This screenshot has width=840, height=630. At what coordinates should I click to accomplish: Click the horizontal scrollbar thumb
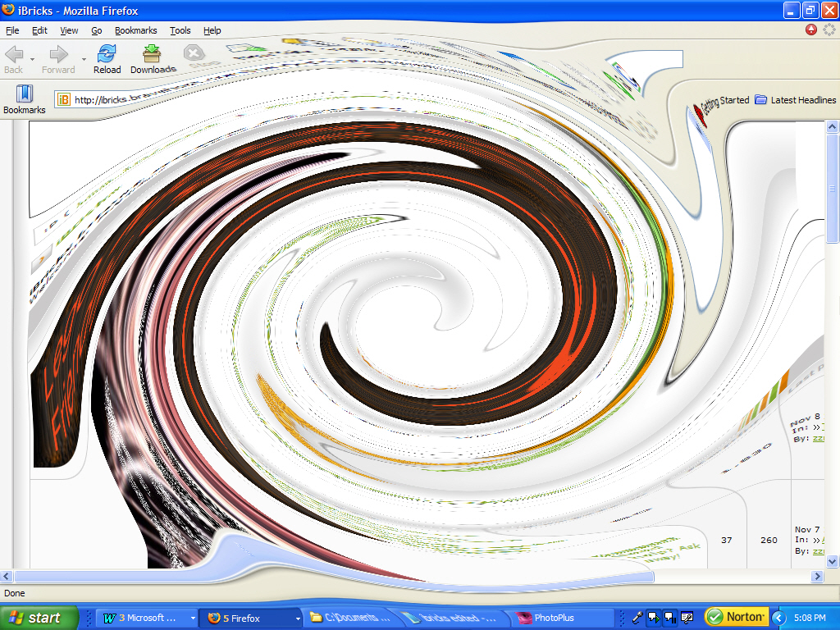(x=335, y=577)
